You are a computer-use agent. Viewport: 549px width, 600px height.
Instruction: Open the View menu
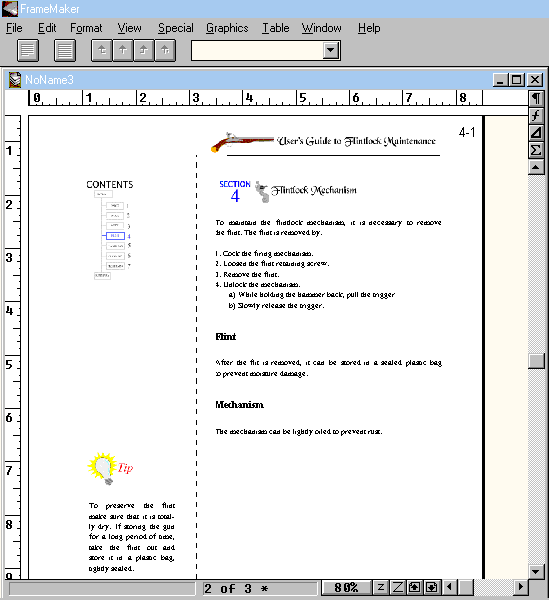pyautogui.click(x=129, y=28)
